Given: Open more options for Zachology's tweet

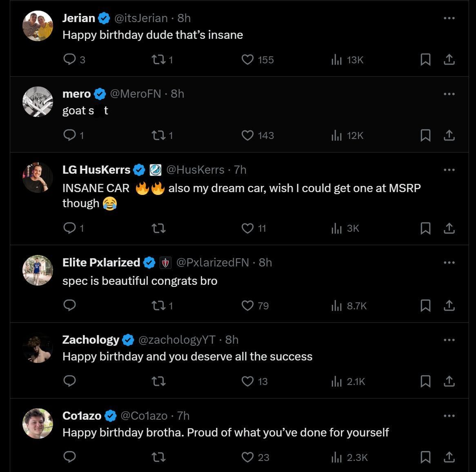Looking at the screenshot, I should [x=449, y=340].
